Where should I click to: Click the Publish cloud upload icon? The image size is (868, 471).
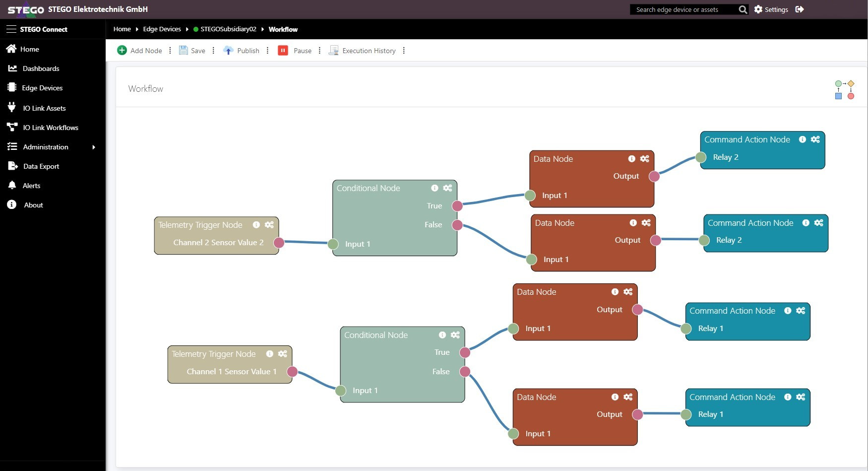228,50
